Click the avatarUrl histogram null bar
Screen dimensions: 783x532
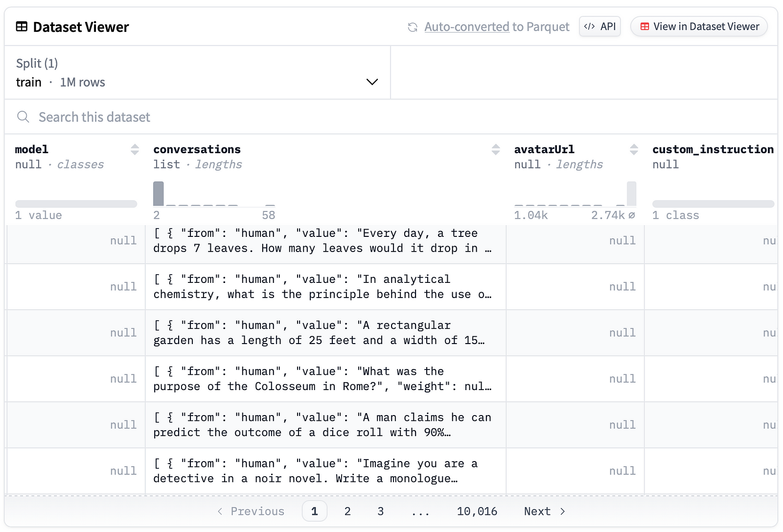tap(631, 194)
